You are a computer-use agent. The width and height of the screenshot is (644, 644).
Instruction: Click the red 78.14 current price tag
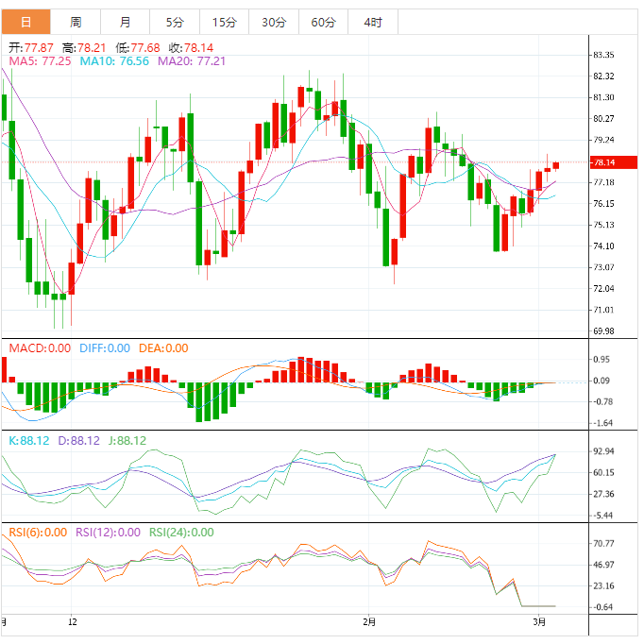(x=603, y=162)
